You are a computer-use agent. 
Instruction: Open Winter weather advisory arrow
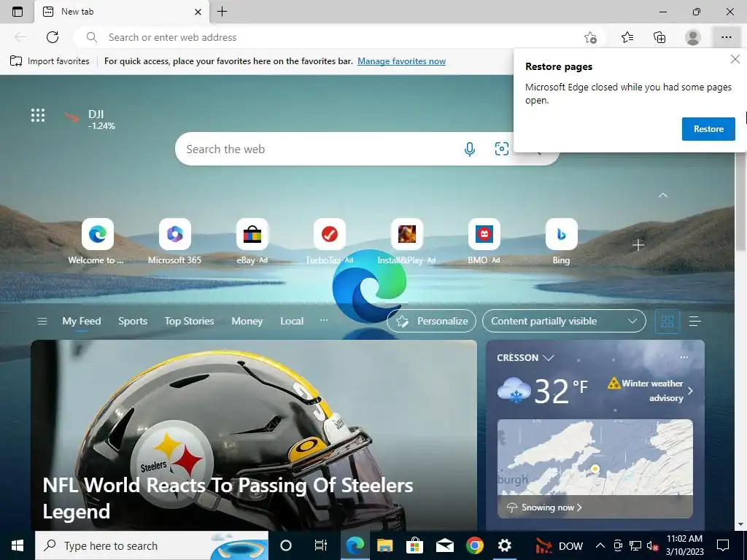[x=690, y=391]
